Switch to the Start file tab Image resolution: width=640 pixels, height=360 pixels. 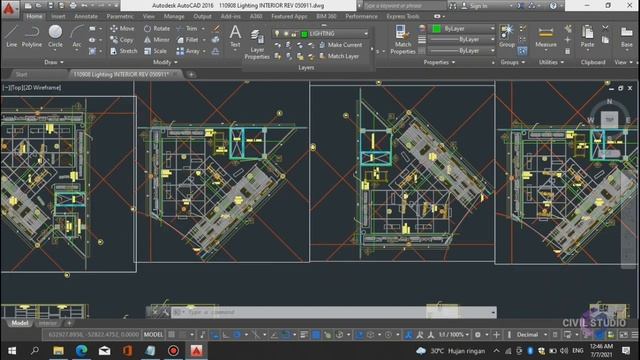(21, 74)
